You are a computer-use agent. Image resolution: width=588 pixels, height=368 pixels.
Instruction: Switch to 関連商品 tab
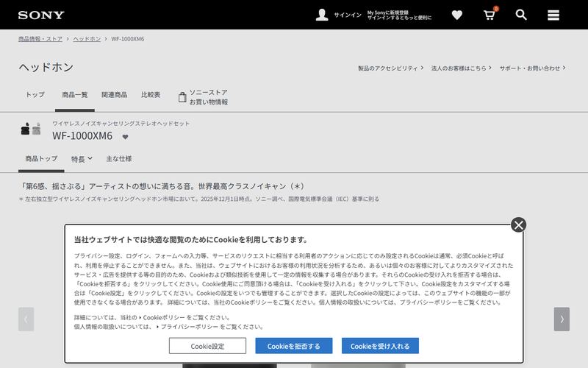pos(115,95)
